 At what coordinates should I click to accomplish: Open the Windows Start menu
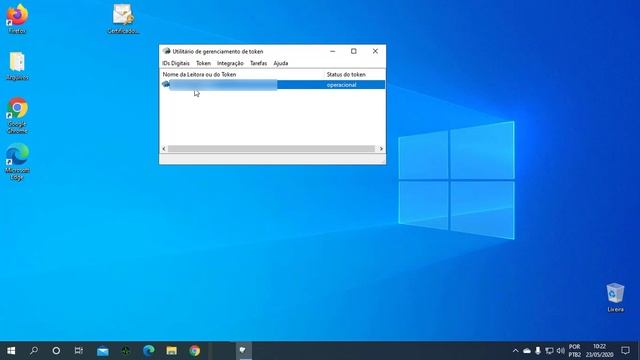(11, 351)
